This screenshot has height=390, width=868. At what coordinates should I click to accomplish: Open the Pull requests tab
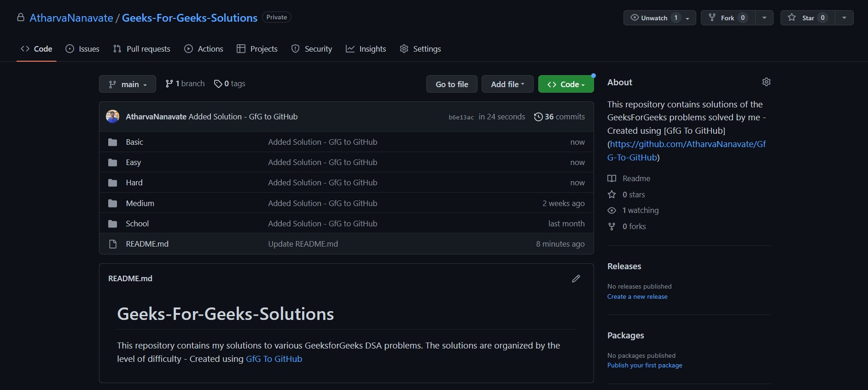tap(142, 49)
